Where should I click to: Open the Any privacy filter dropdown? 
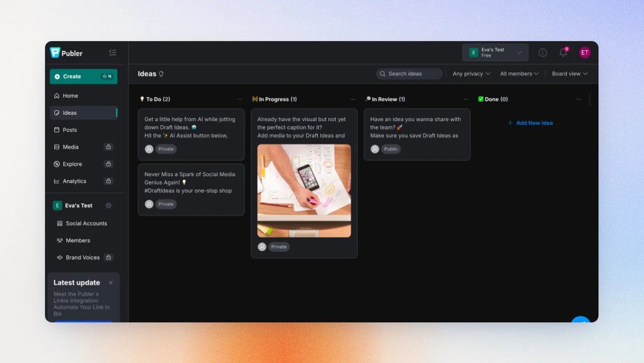point(472,74)
